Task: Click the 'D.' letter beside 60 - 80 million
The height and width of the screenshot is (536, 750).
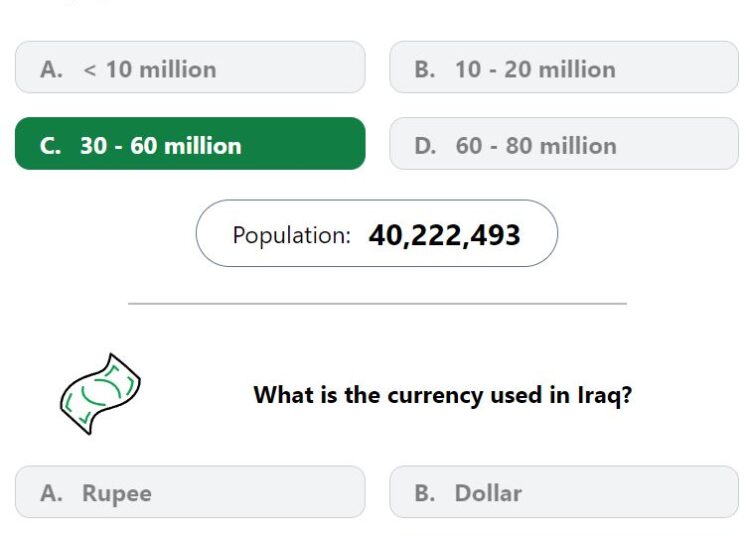Action: tap(426, 146)
